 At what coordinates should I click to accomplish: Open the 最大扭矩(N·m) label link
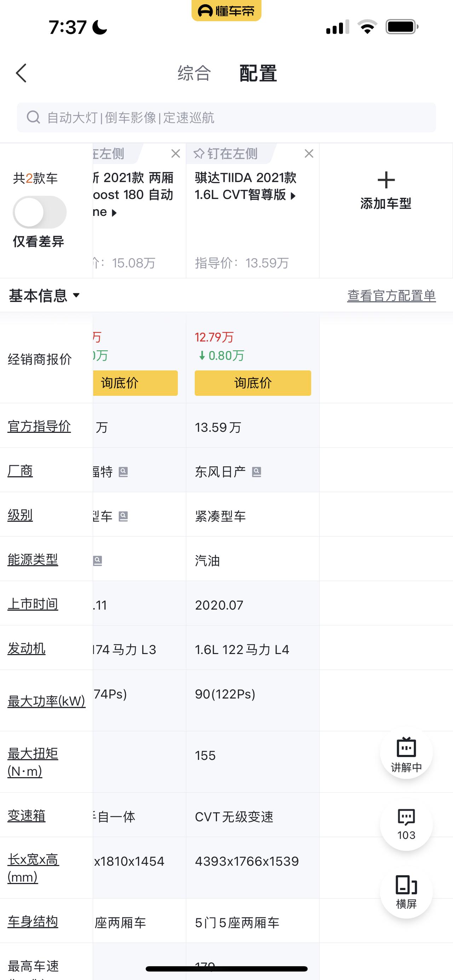(33, 762)
